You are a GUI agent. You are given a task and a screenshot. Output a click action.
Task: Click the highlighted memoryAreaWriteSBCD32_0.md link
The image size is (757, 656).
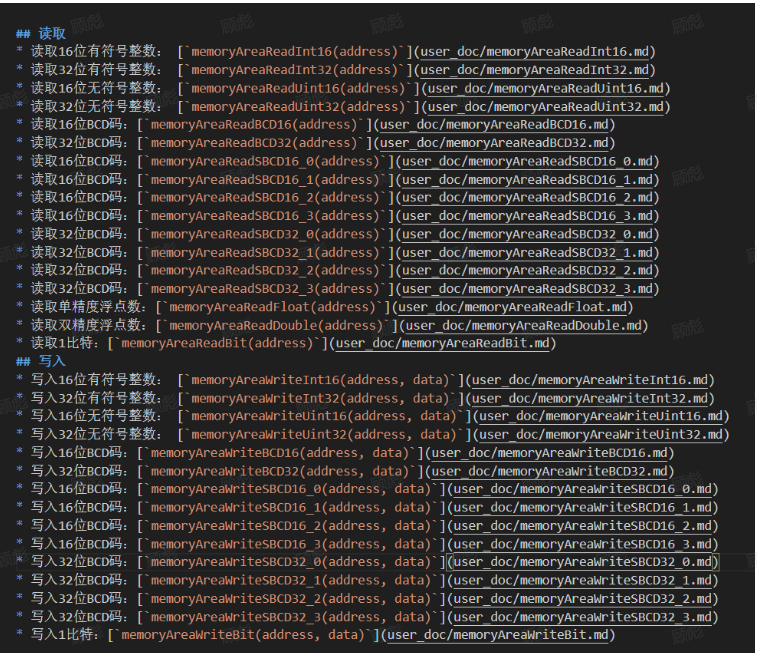584,562
